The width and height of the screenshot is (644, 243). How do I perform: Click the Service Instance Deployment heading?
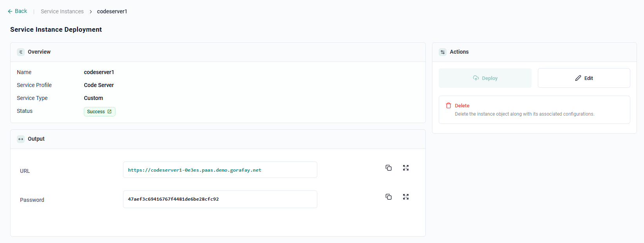(56, 30)
